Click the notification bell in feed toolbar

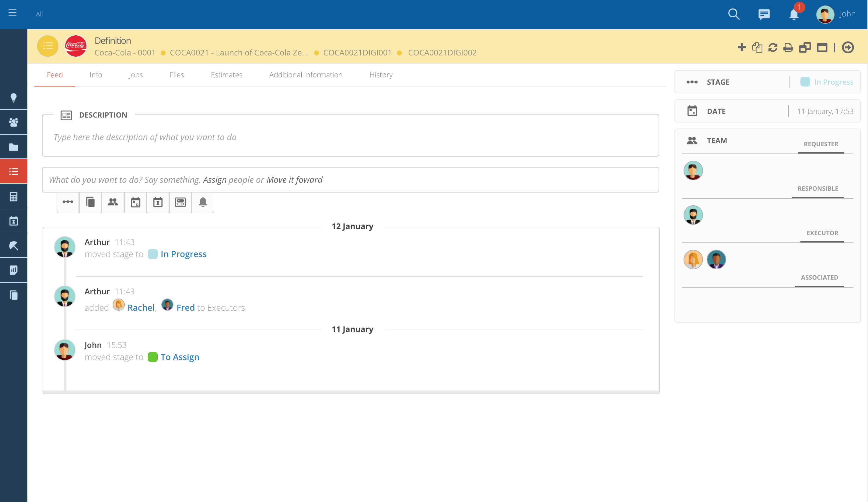(x=202, y=202)
